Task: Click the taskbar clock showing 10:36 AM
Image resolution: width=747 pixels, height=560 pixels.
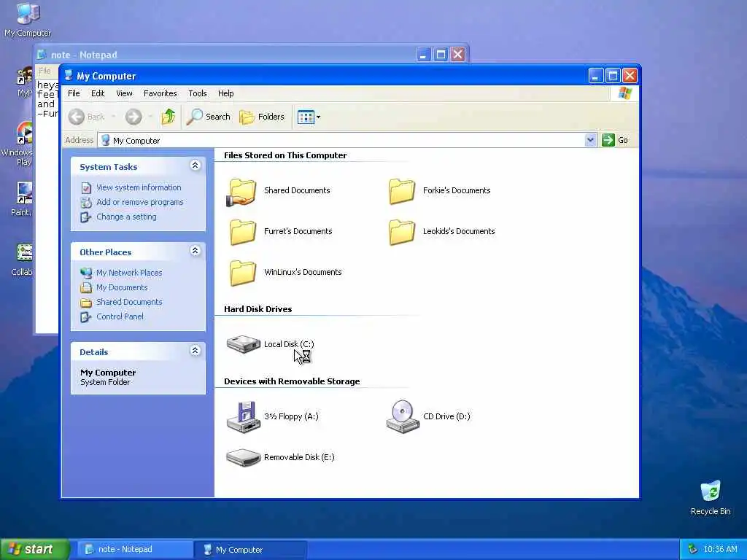Action: coord(720,550)
